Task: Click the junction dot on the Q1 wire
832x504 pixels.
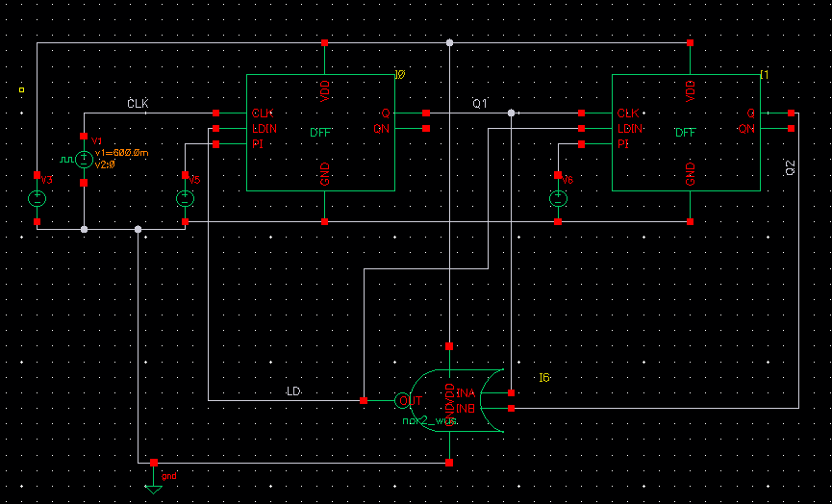Action: (x=511, y=113)
